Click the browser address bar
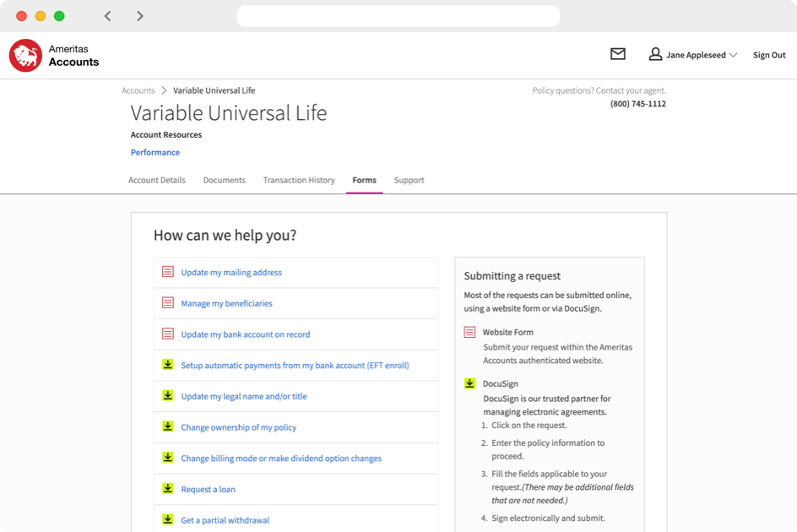 click(x=398, y=16)
